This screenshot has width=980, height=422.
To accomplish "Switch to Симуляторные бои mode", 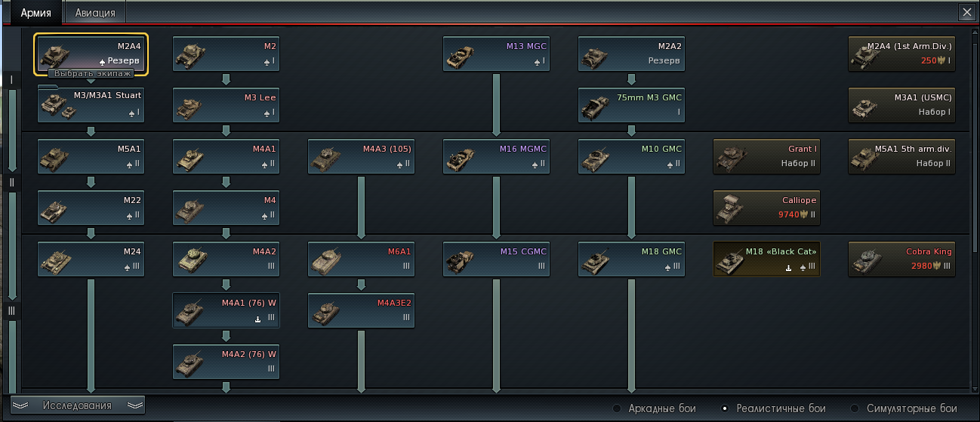I will pyautogui.click(x=855, y=408).
